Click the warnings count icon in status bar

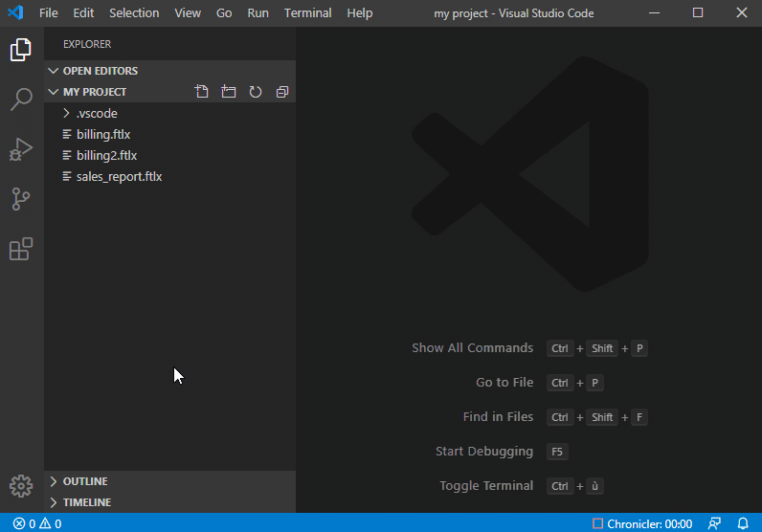(x=45, y=523)
